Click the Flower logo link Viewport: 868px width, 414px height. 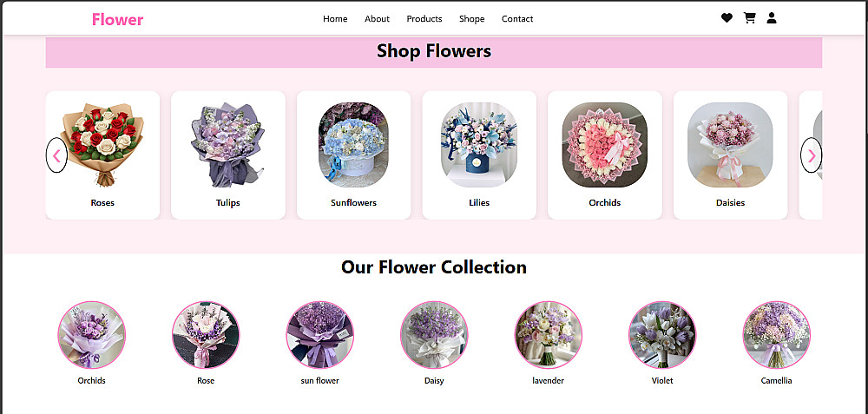[117, 19]
